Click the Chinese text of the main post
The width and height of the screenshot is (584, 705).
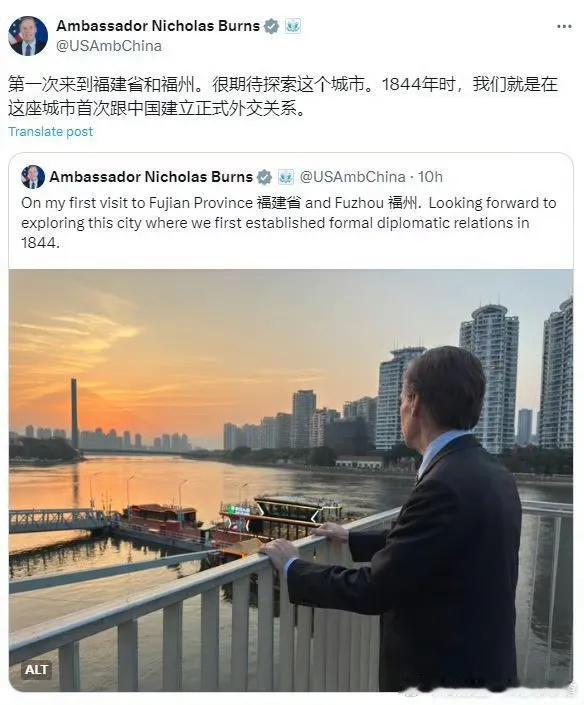pyautogui.click(x=283, y=96)
